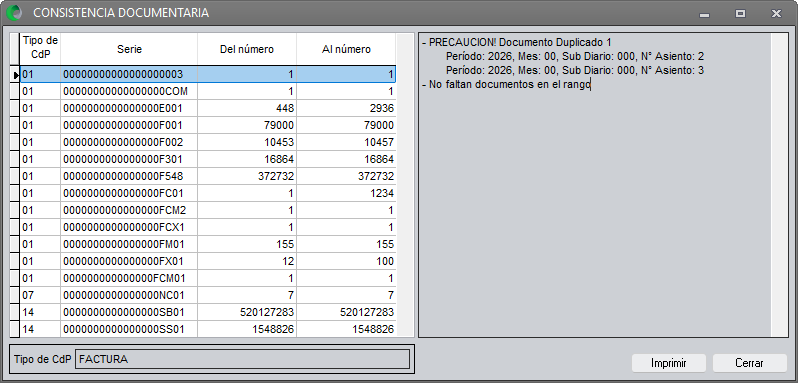The width and height of the screenshot is (798, 383).
Task: Select serie 0000000000000000SB01 cell
Action: coord(129,313)
